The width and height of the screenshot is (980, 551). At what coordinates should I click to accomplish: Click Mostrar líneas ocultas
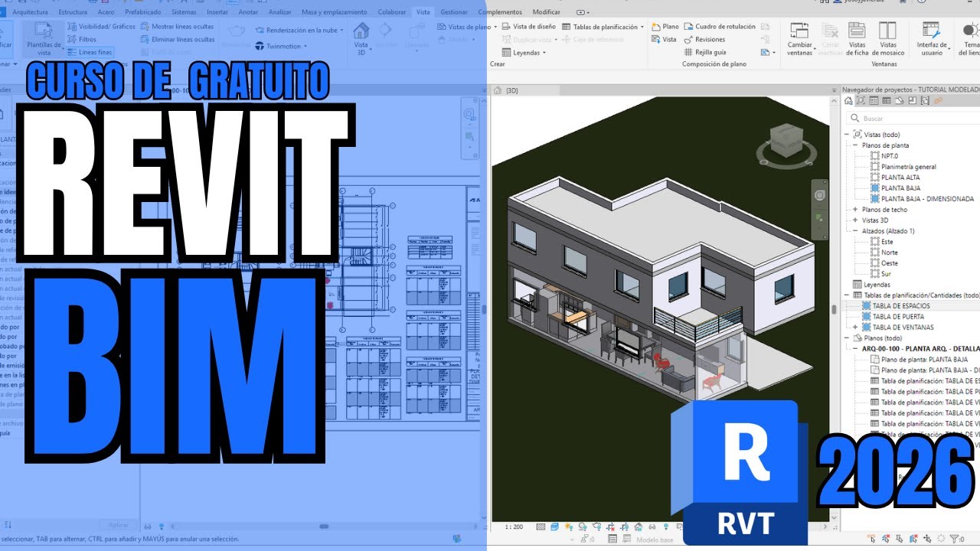178,27
